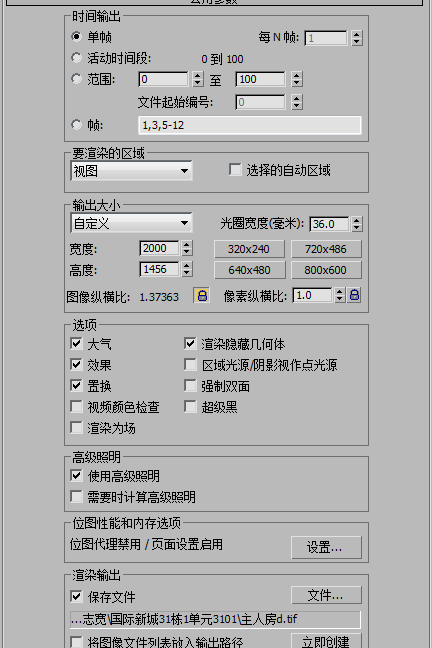Select the 活动时间段 radio button

[76, 58]
